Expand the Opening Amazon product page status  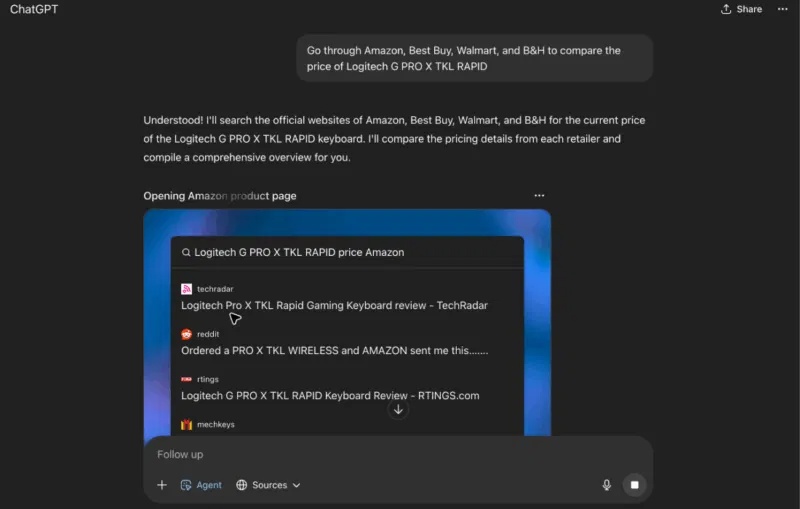click(220, 196)
